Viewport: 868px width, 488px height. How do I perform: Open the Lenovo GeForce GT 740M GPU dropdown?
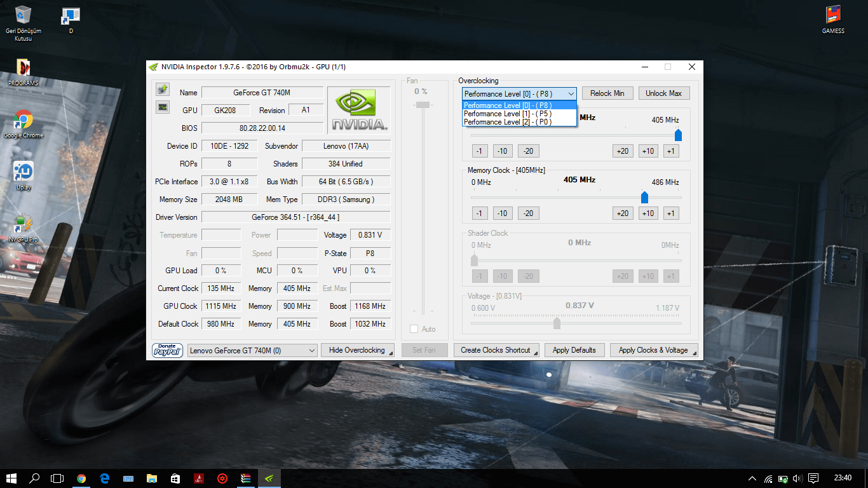252,350
